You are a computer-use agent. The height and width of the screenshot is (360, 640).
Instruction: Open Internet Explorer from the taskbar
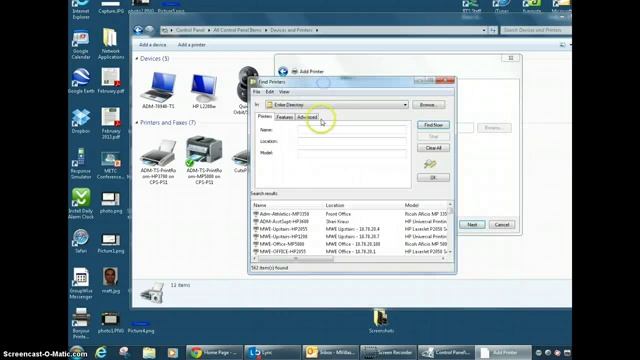click(100, 352)
